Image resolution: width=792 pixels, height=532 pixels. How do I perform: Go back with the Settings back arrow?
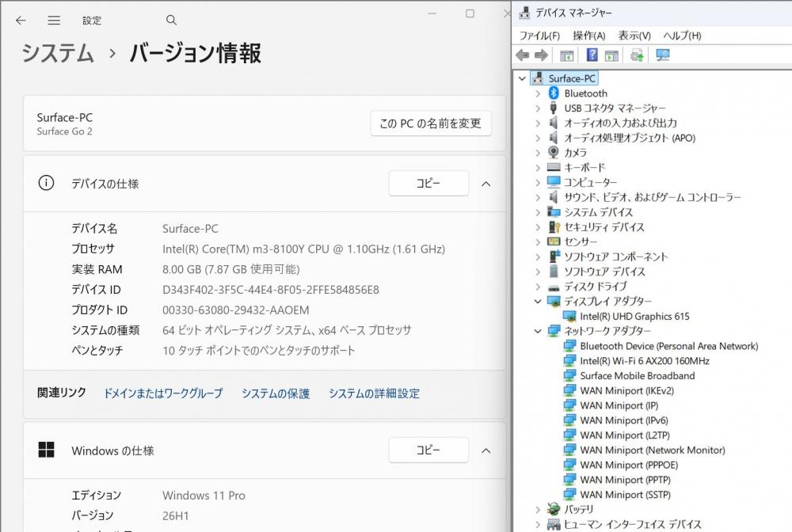click(x=21, y=21)
